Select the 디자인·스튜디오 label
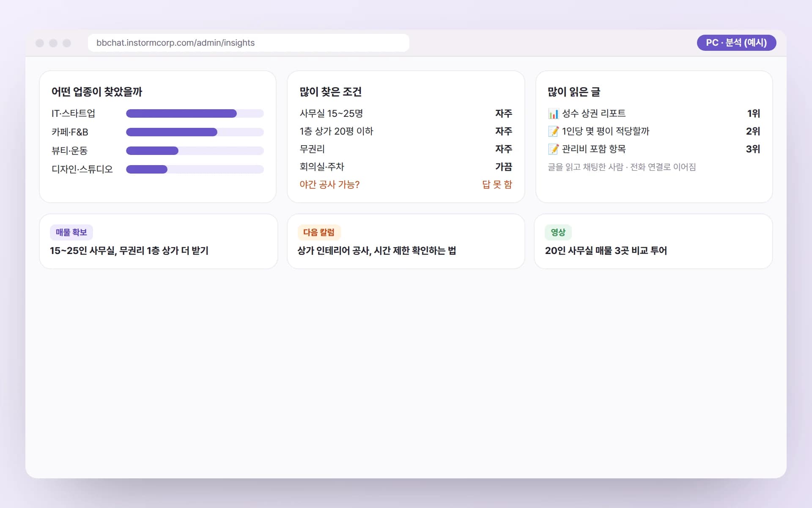 (x=82, y=169)
